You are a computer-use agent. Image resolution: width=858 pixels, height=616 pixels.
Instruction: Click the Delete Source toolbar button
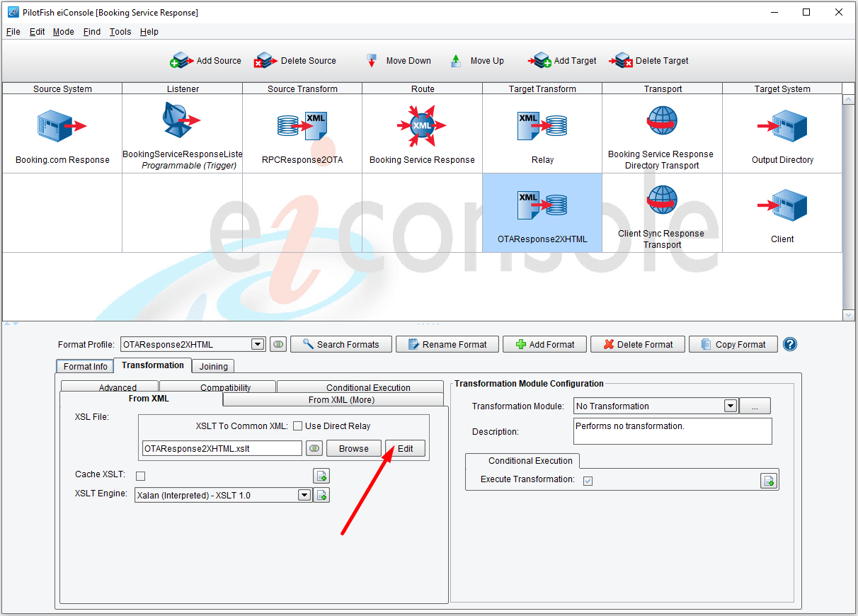click(295, 61)
